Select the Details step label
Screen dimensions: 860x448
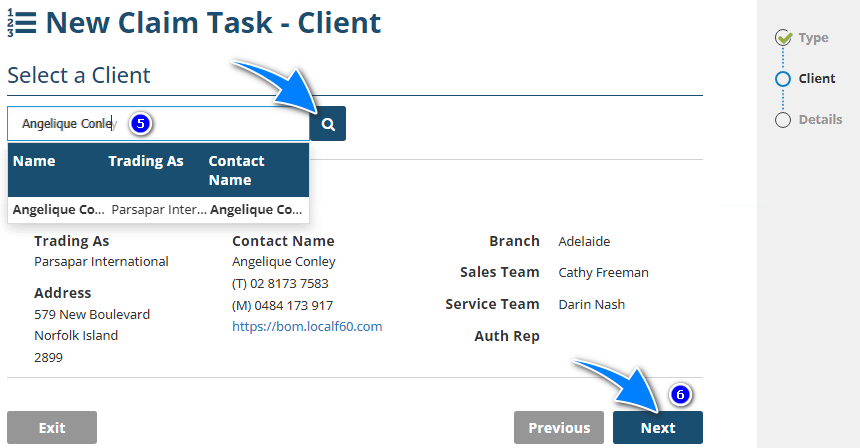click(x=820, y=120)
